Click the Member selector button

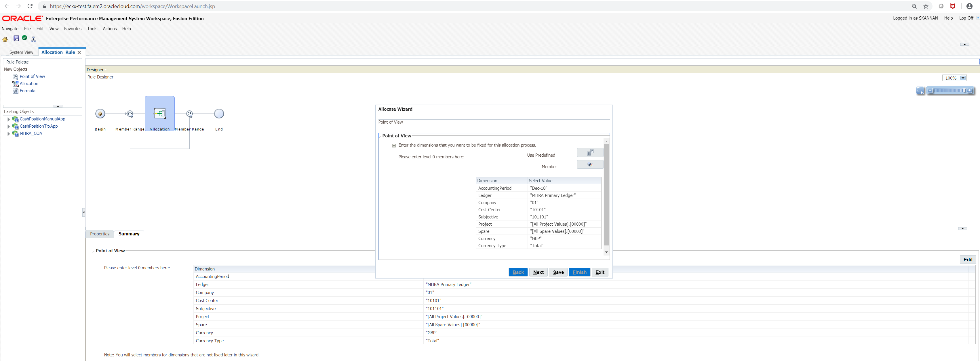coord(590,164)
